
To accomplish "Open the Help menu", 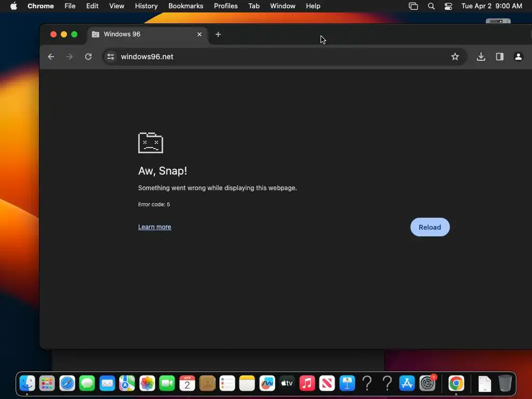I will point(313,6).
